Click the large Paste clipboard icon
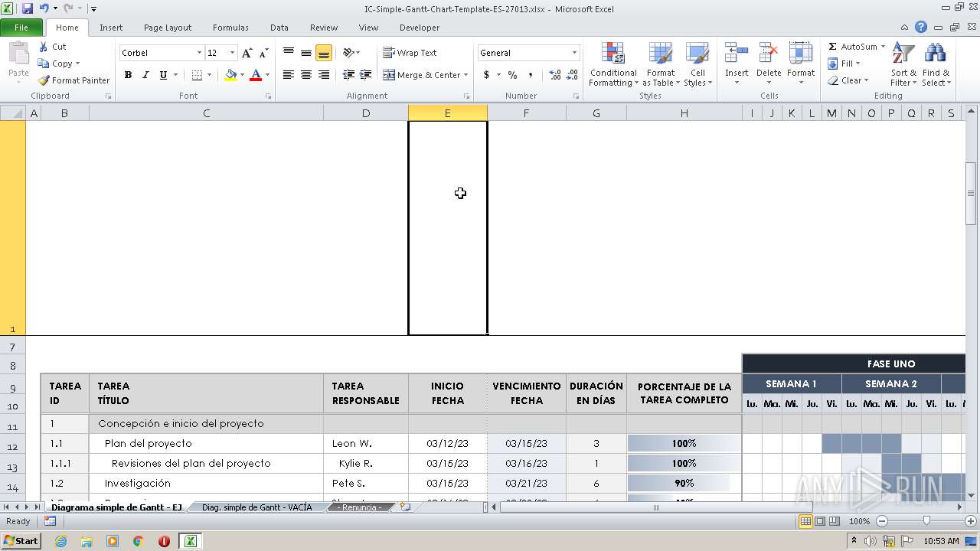The height and width of the screenshot is (551, 980). point(18,60)
